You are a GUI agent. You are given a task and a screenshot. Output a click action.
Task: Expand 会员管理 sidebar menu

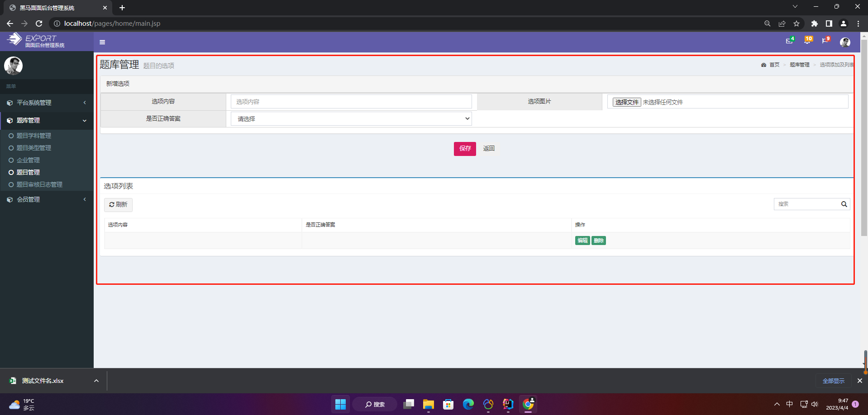[x=47, y=199]
